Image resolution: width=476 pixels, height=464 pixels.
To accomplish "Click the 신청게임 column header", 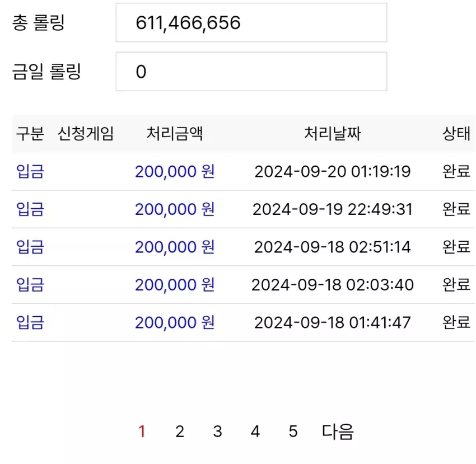I will [86, 134].
